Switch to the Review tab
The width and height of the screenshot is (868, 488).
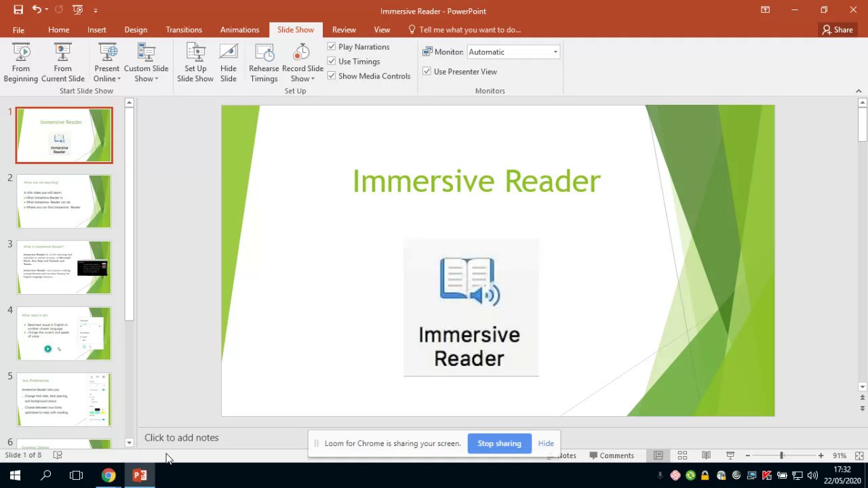coord(344,30)
